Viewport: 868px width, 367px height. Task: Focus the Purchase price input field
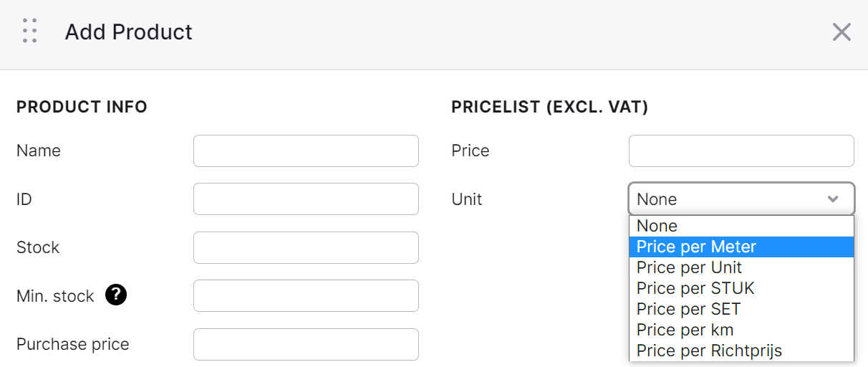pos(306,344)
